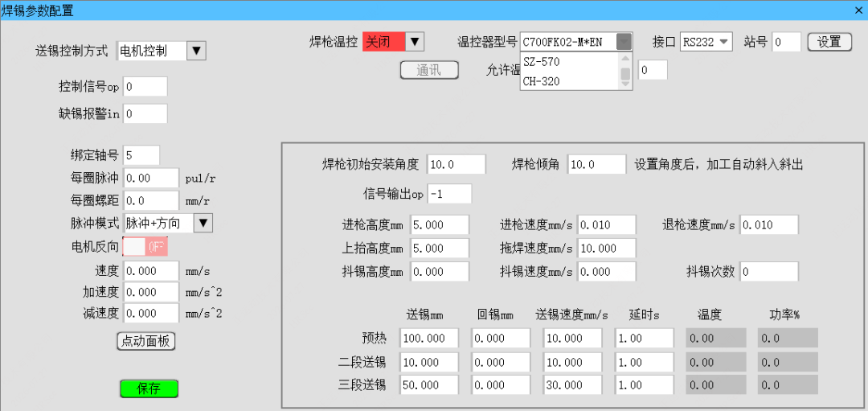Click the 预热 功率% readout
This screenshot has height=411, width=868.
[788, 338]
